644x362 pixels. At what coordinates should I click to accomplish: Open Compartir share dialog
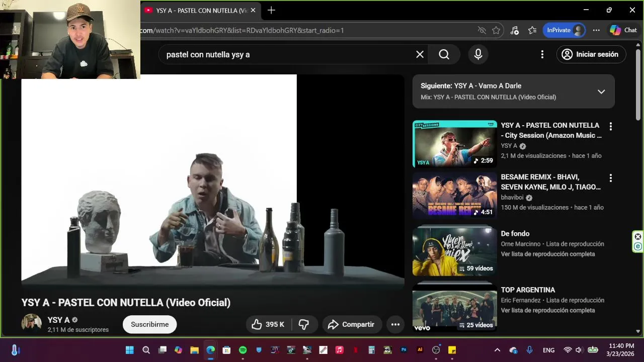point(352,324)
